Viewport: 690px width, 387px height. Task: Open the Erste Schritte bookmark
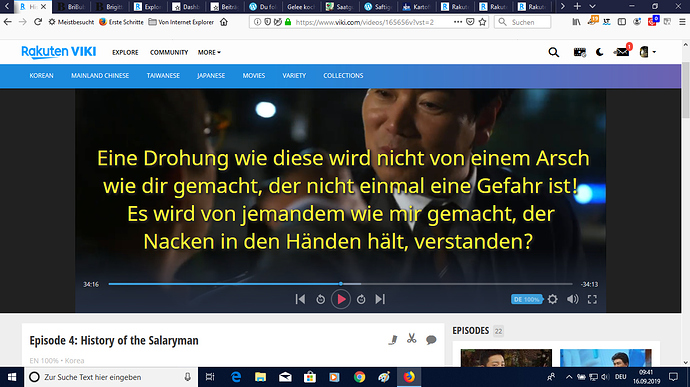(x=121, y=22)
